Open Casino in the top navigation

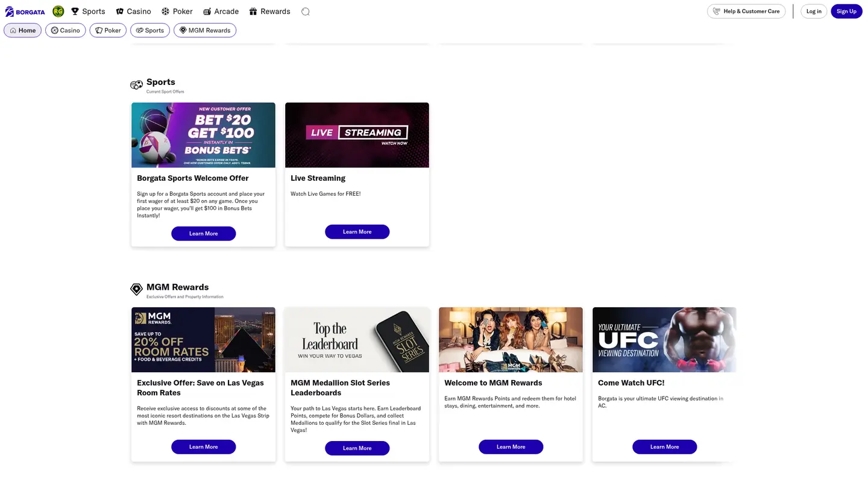point(133,11)
